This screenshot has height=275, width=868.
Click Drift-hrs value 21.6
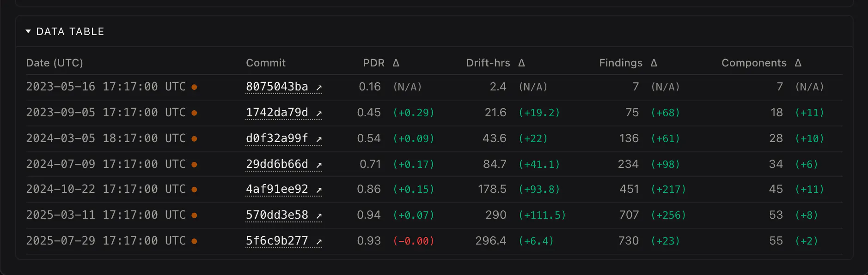click(x=495, y=113)
